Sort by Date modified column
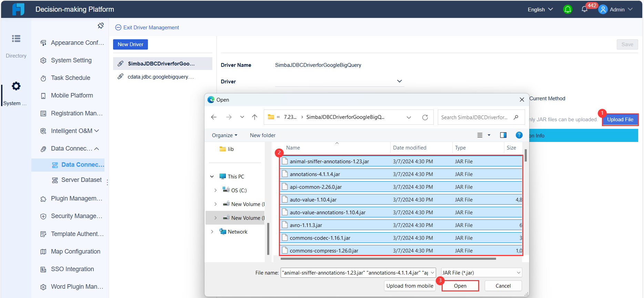 point(410,147)
